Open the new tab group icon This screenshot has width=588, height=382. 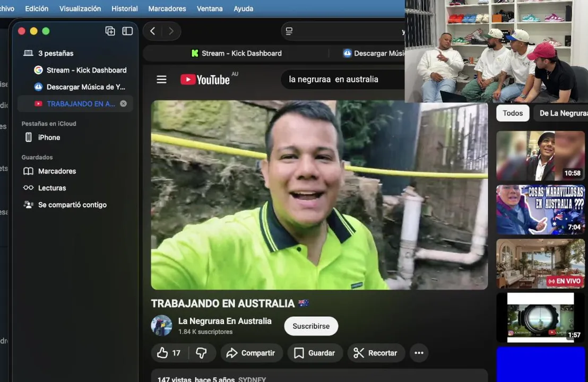110,31
